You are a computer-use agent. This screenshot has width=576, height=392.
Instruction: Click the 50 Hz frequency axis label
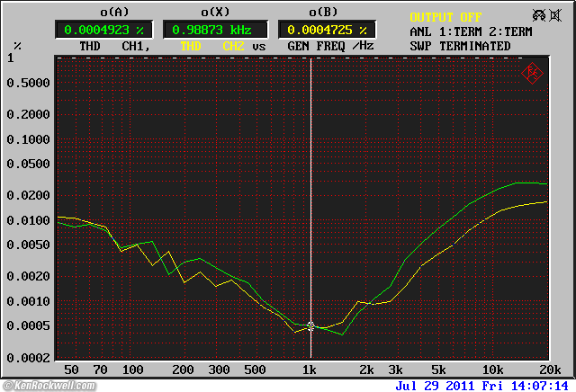[x=71, y=370]
